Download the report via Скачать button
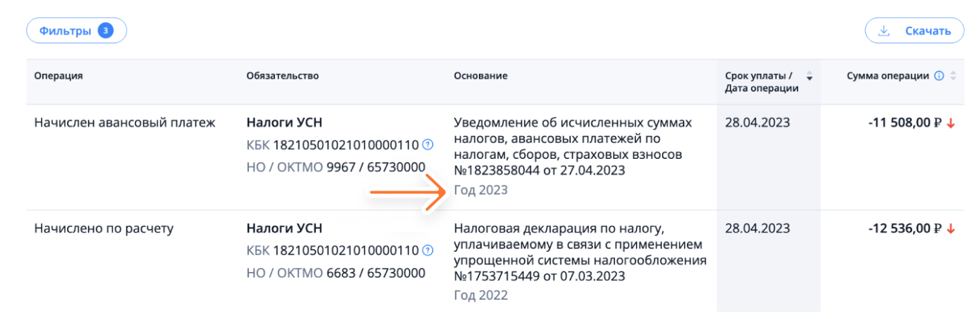Image resolution: width=980 pixels, height=319 pixels. [914, 31]
